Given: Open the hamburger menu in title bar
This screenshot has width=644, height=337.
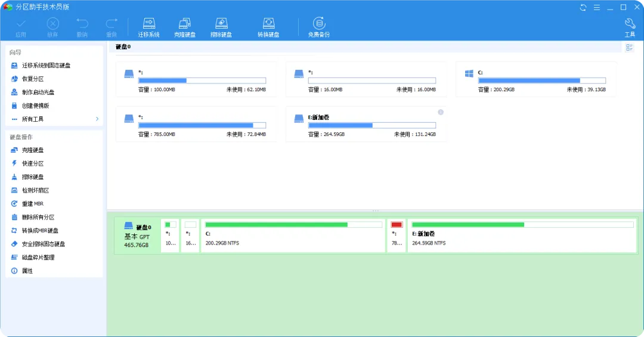Looking at the screenshot, I should [597, 7].
